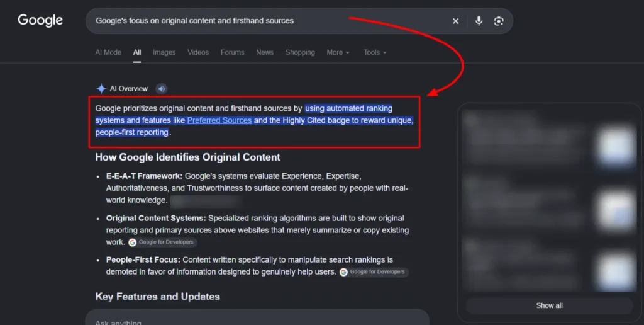Open the Videos tab
The height and width of the screenshot is (325, 644).
198,52
